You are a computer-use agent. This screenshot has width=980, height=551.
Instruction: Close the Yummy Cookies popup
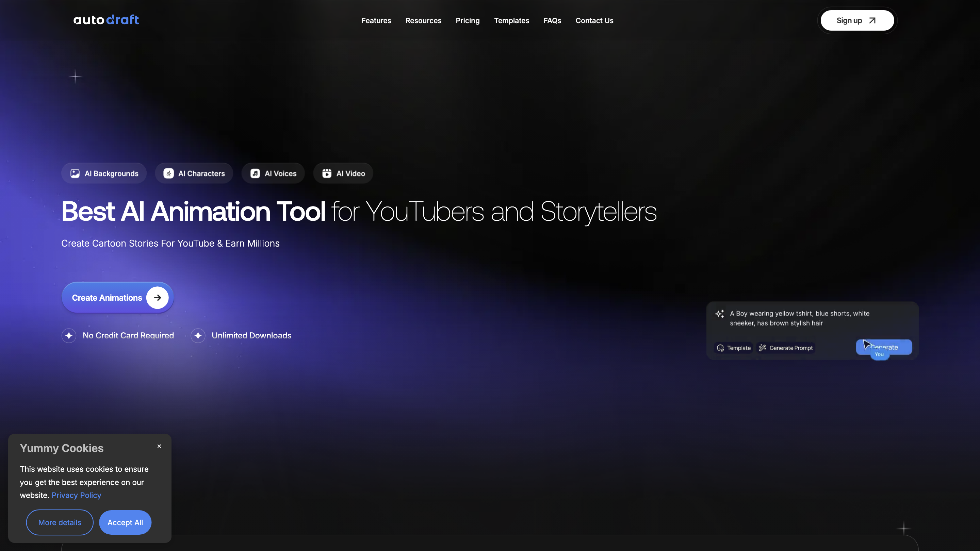[159, 446]
